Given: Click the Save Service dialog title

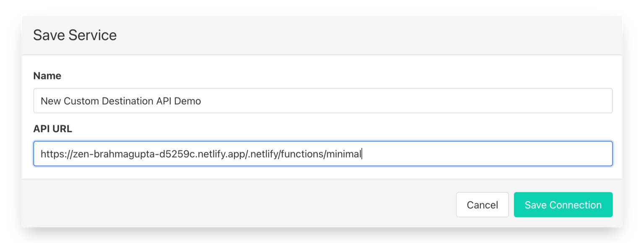Looking at the screenshot, I should [75, 35].
